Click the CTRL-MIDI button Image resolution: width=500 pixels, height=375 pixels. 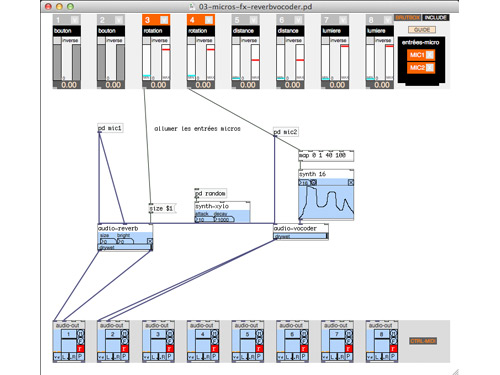click(423, 341)
